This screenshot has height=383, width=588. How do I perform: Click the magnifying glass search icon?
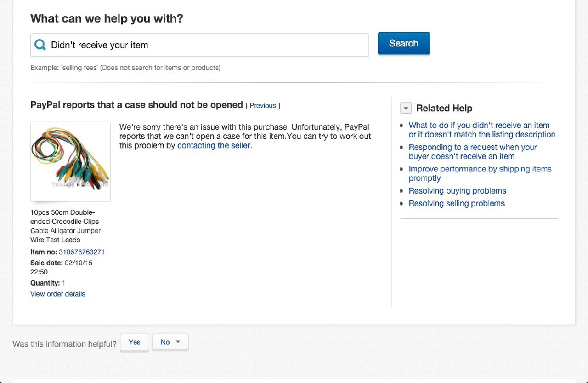click(x=40, y=45)
